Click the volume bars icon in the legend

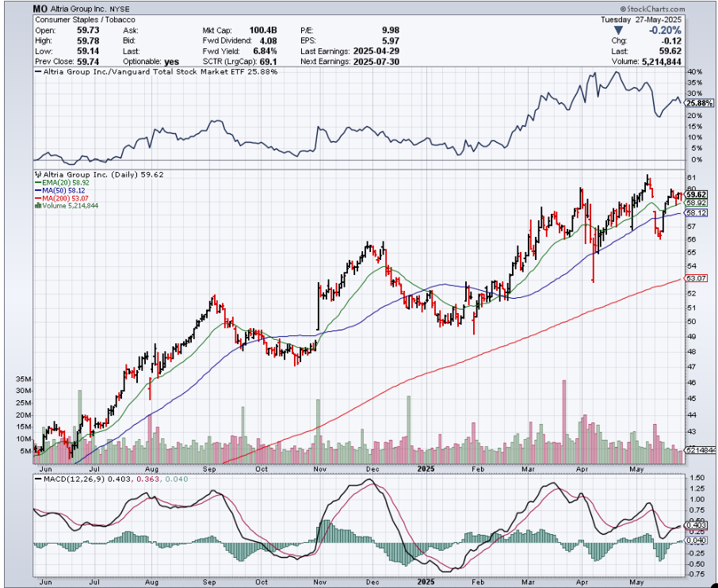pos(38,206)
